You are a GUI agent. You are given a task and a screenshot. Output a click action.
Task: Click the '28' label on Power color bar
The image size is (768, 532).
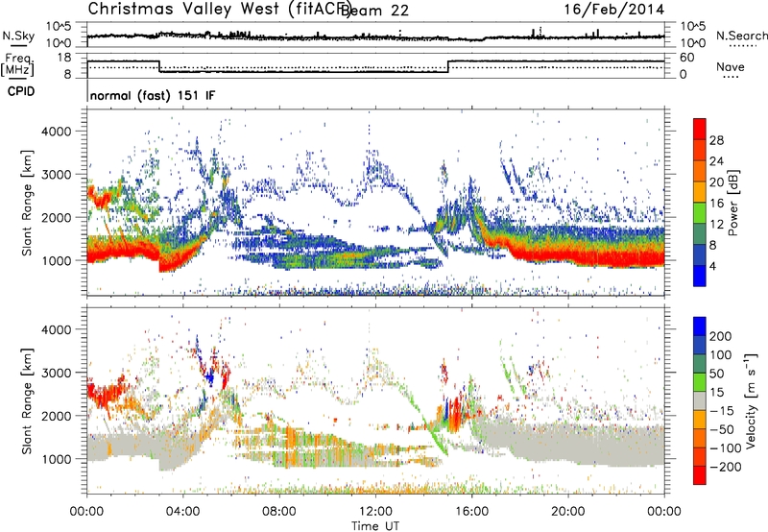click(x=716, y=140)
